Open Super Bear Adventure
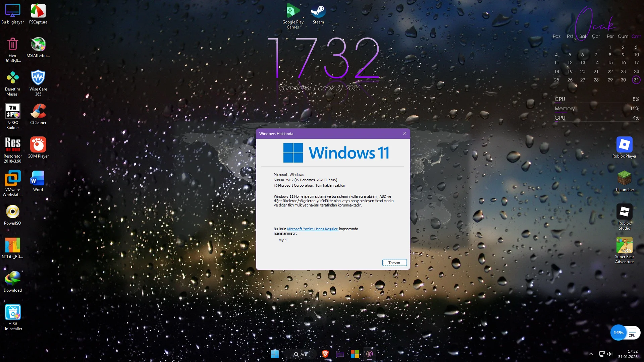The height and width of the screenshot is (362, 644). [x=624, y=245]
